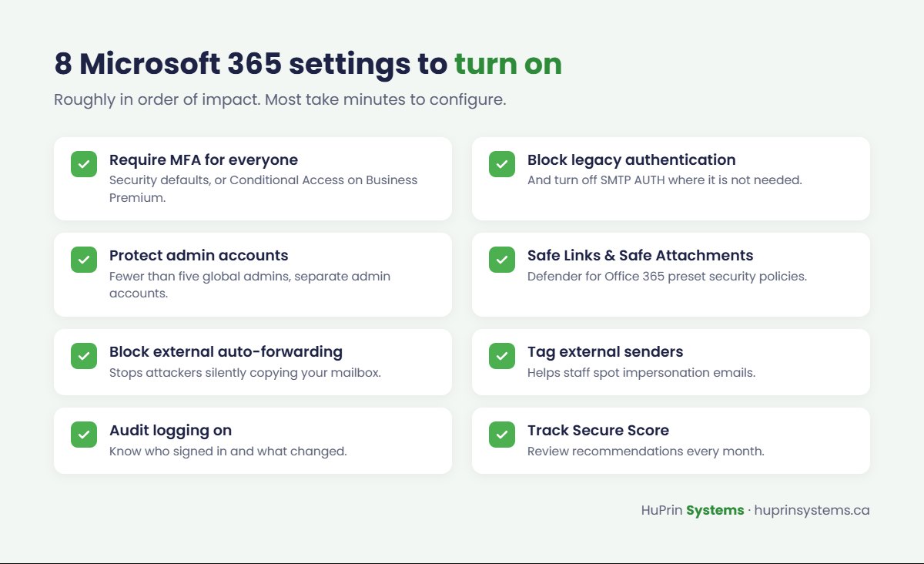Click the green checkmark beside Require MFA for everyone
Screen dimensions: 924x564
pyautogui.click(x=84, y=164)
